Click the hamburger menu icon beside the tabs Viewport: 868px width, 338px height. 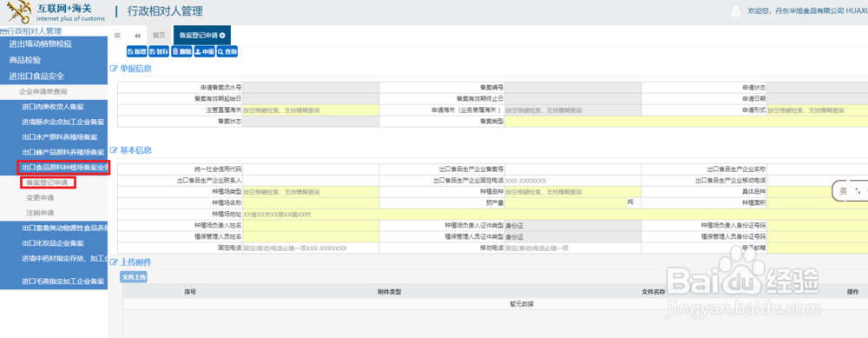click(x=117, y=35)
